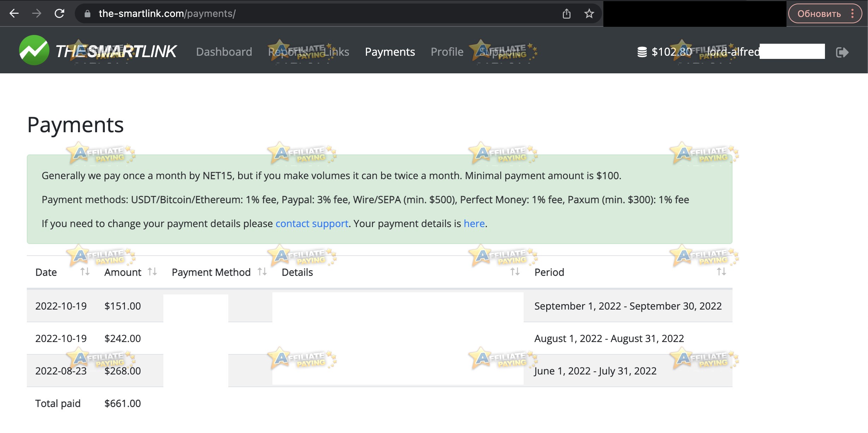Follow the 'here' payment details link
The height and width of the screenshot is (433, 868).
coord(474,224)
